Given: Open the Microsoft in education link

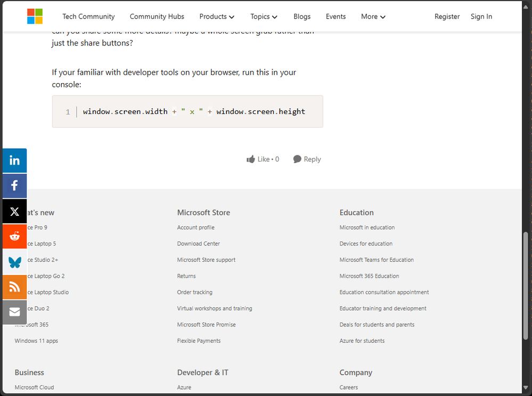Looking at the screenshot, I should [367, 227].
